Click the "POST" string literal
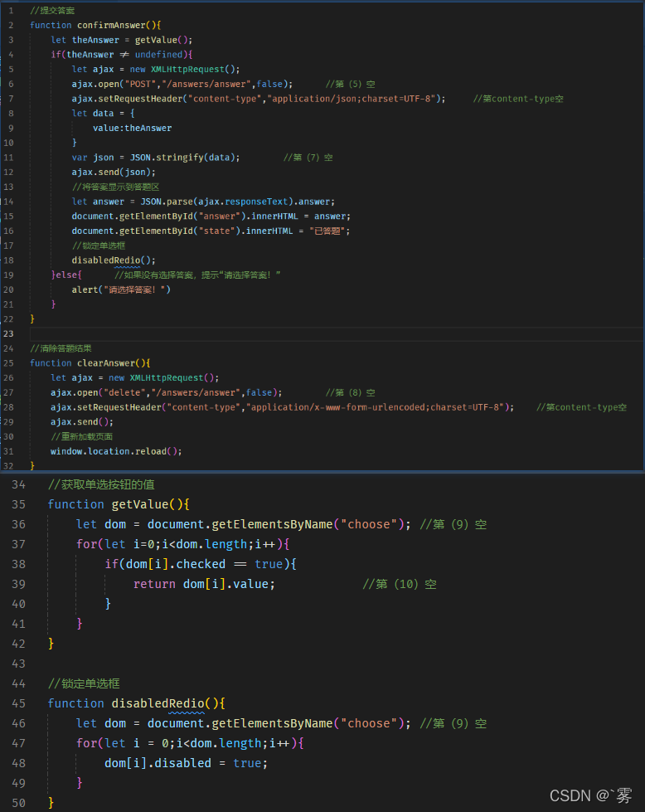The width and height of the screenshot is (645, 812). pos(140,84)
